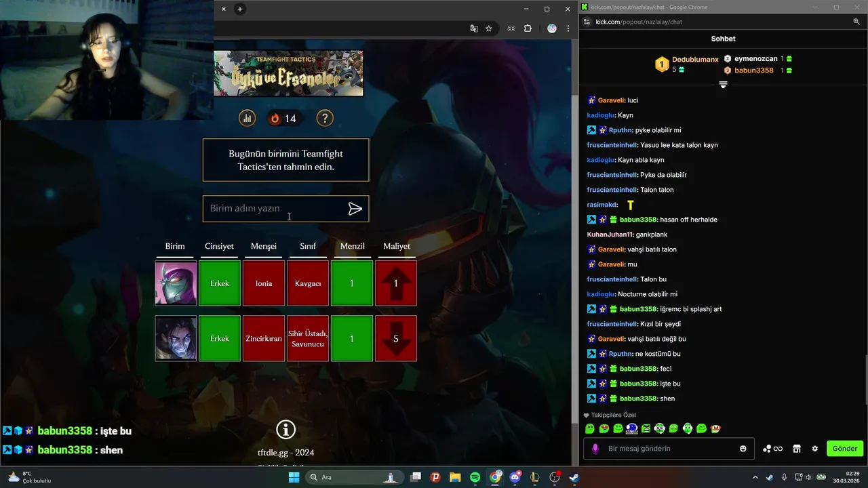
Task: Click the taskbar search box Ara
Action: pos(353,477)
